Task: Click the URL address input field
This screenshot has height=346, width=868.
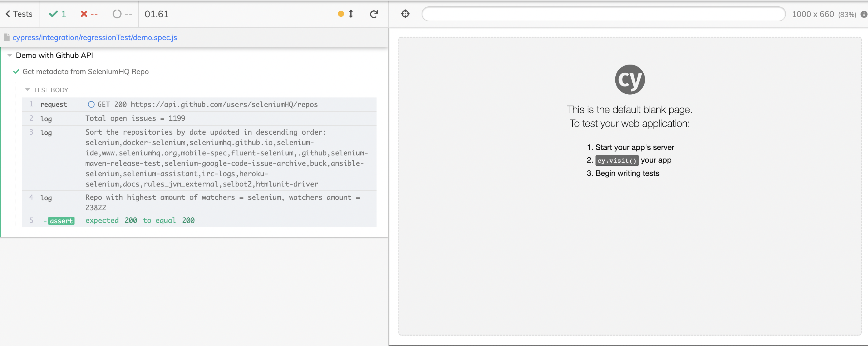Action: click(603, 14)
